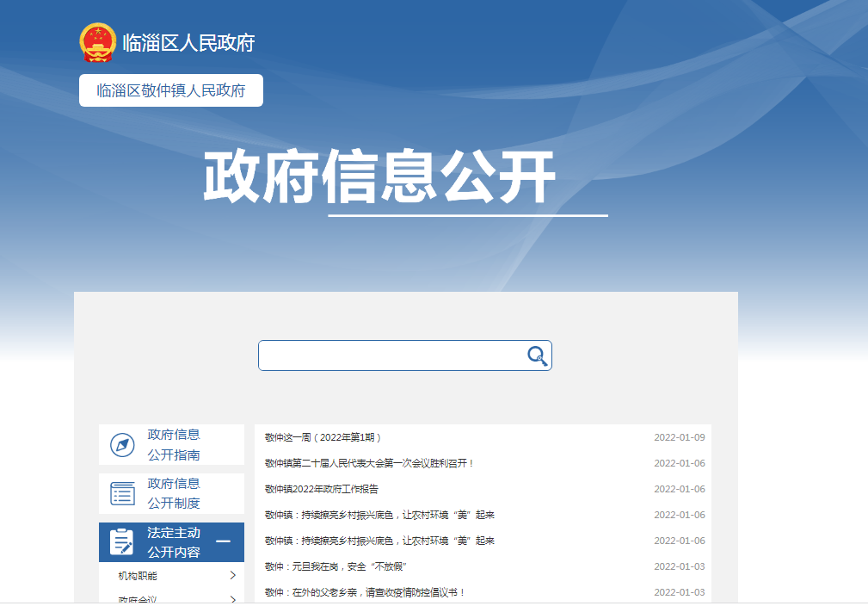Viewport: 868px width, 606px height.
Task: Go to 临淄区人民政府 site title
Action: tap(188, 42)
